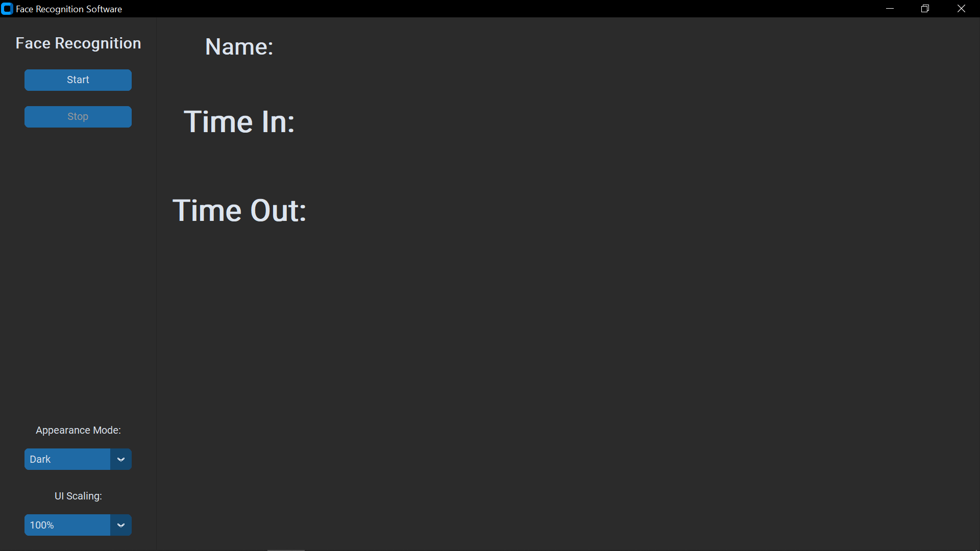Click the Time In: label
980x551 pixels.
tap(239, 122)
